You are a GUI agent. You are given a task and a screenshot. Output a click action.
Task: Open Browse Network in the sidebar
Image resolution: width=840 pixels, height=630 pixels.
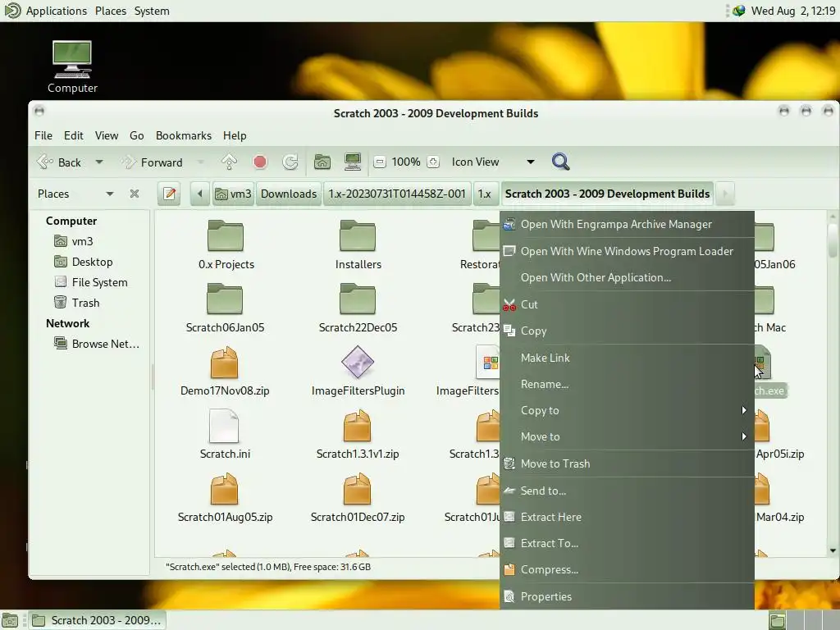[97, 344]
